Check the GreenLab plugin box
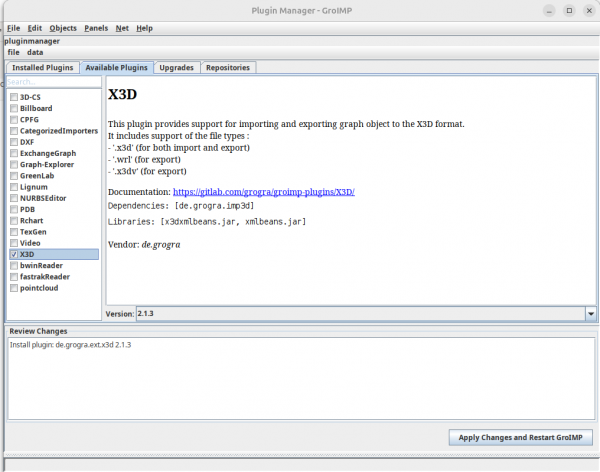Viewport: 600px width, 472px height. click(13, 175)
